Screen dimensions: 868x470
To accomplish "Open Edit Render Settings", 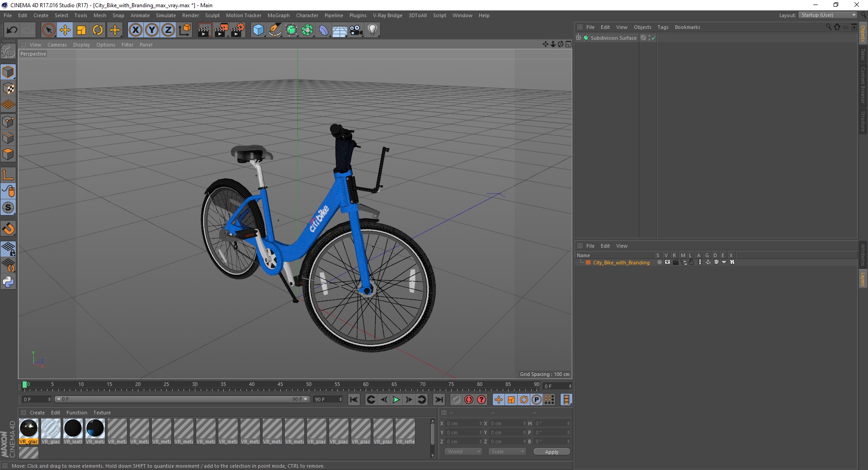I will (238, 30).
